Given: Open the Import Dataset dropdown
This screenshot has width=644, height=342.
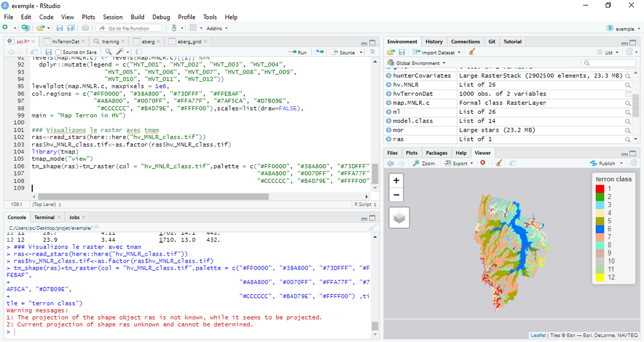Looking at the screenshot, I should click(x=436, y=52).
